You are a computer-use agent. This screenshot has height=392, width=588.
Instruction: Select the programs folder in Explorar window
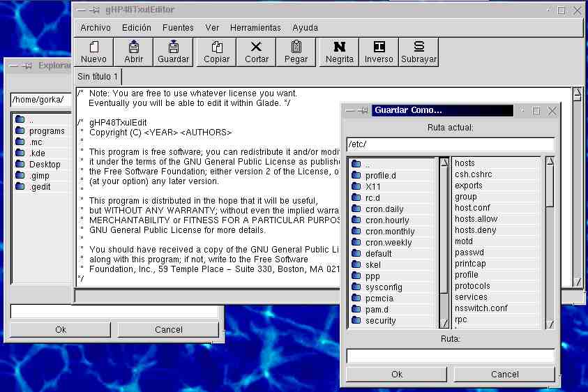[x=42, y=131]
